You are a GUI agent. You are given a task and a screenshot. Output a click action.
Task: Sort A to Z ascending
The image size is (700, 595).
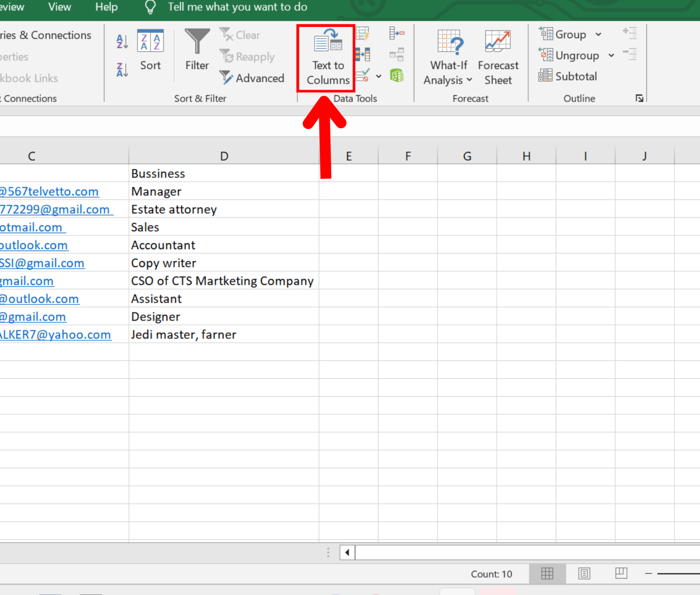pos(122,41)
